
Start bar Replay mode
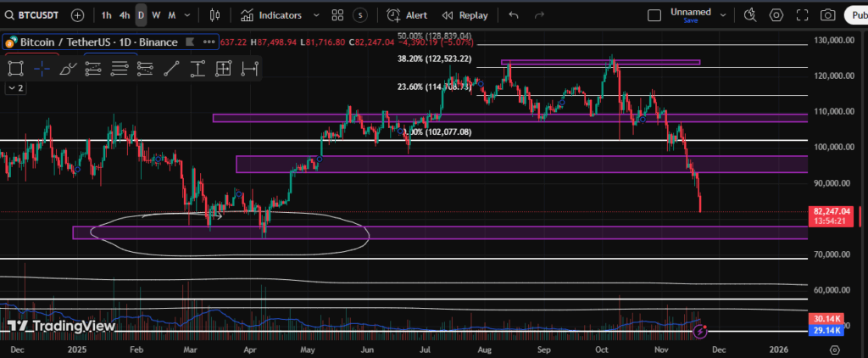[x=465, y=15]
